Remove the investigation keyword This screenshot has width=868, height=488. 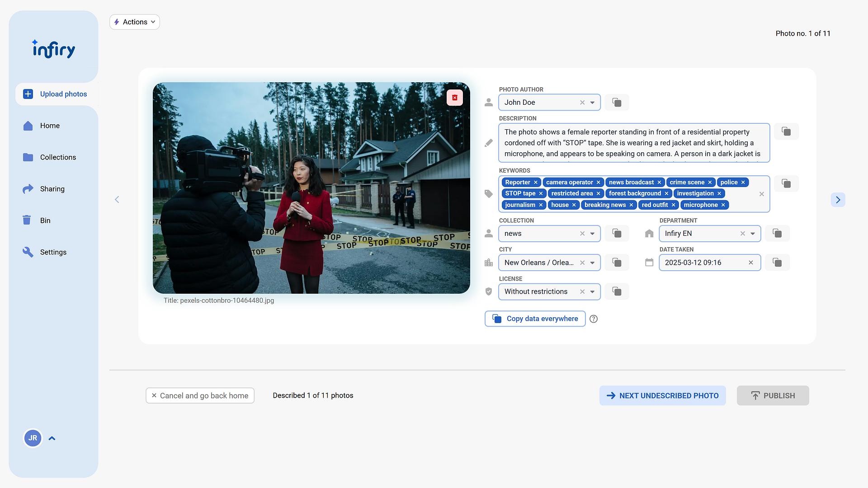coord(719,193)
